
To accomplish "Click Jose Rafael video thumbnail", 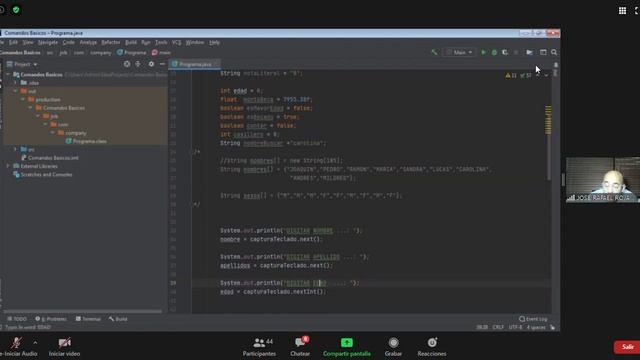I will (x=603, y=180).
